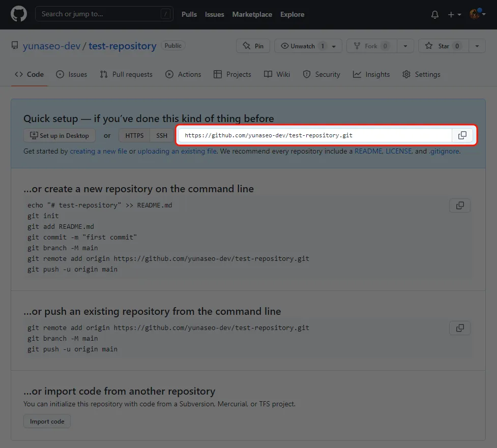Focus the Search or jump to field
The width and height of the screenshot is (497, 448).
(104, 14)
